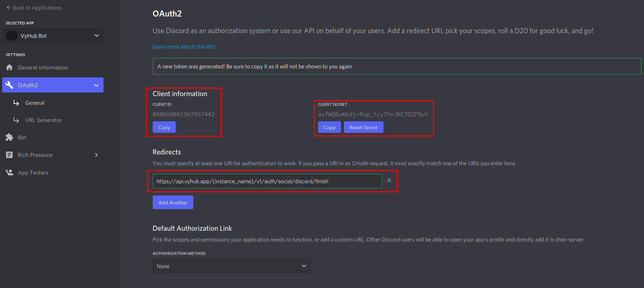Click the Client information heading
The height and width of the screenshot is (288, 644).
click(x=180, y=94)
